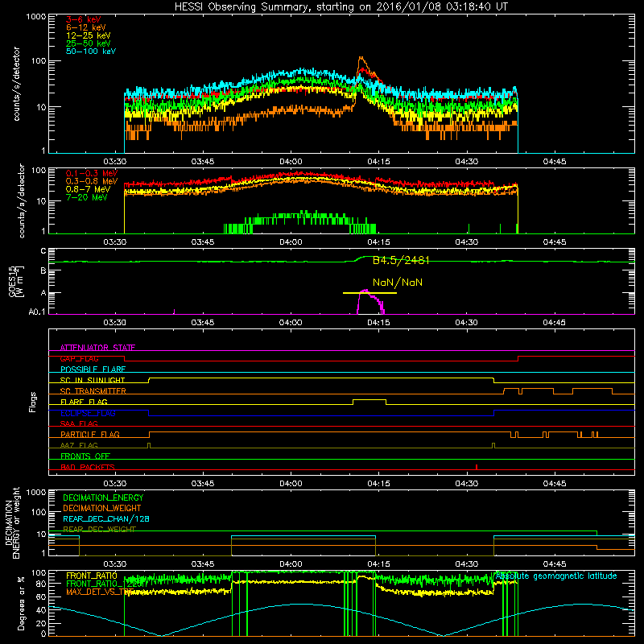Click the 03:45 tick label under MeV panel
This screenshot has width=644, height=644.
tap(203, 242)
